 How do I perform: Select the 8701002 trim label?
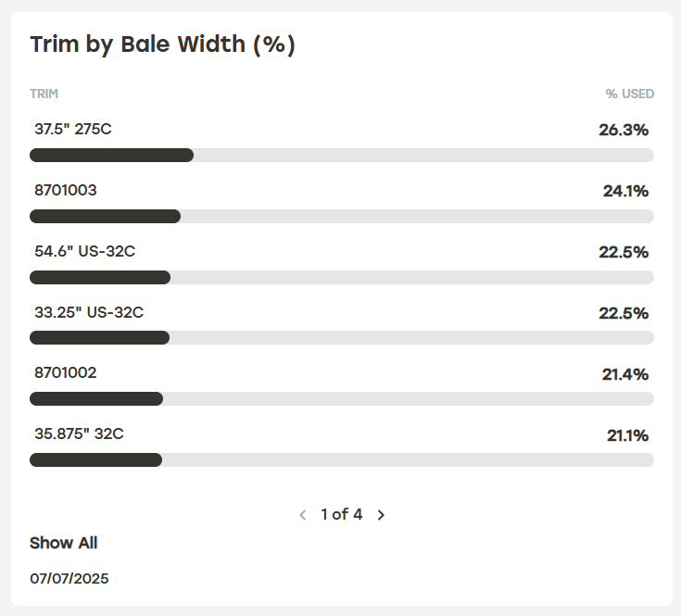tap(66, 373)
